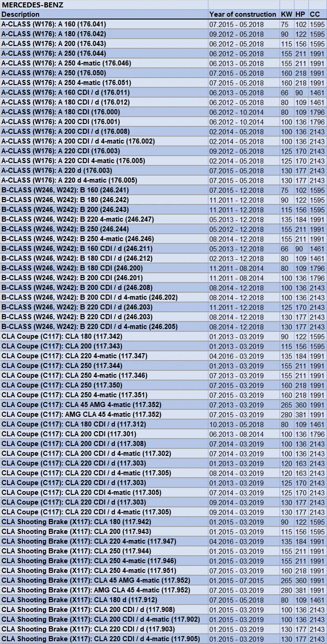Click A 250 4-matic (176.051) description
327x644 pixels.
coord(104,83)
